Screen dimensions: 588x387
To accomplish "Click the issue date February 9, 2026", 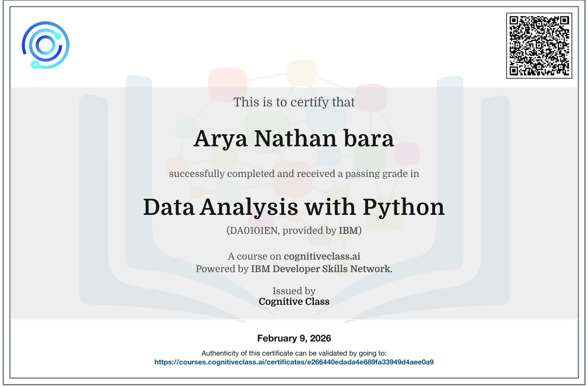I will [x=294, y=338].
